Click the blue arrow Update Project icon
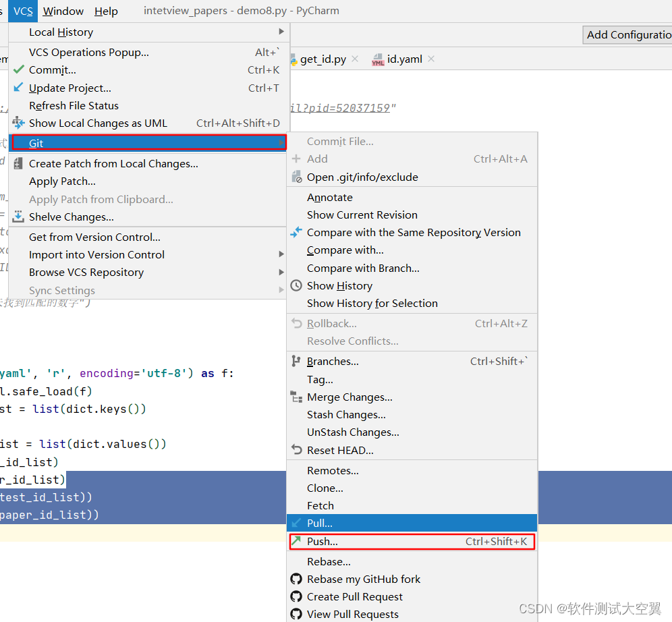The width and height of the screenshot is (672, 622). click(x=18, y=88)
